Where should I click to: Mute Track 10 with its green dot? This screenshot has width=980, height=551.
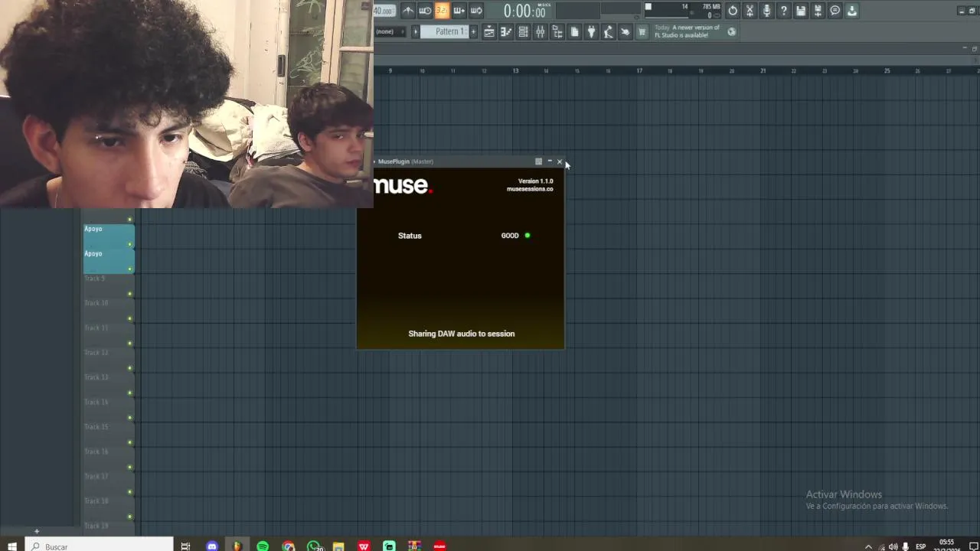pyautogui.click(x=130, y=318)
